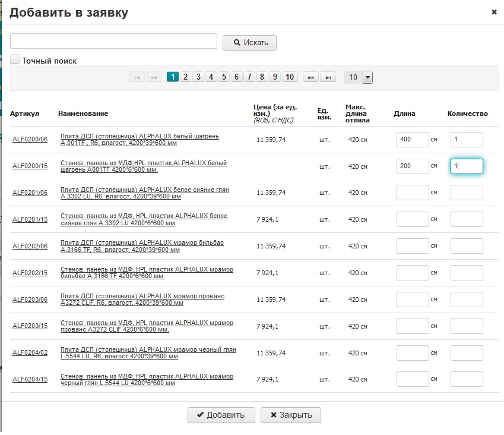Click the next page arrow icon
Viewport: 504px width, 435px height.
pos(310,77)
